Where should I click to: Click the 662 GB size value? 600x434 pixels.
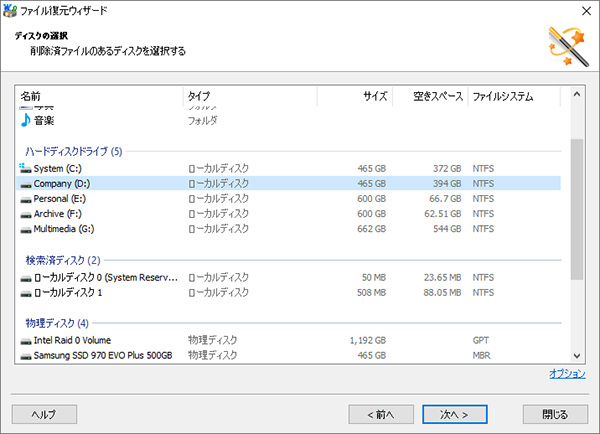[372, 229]
